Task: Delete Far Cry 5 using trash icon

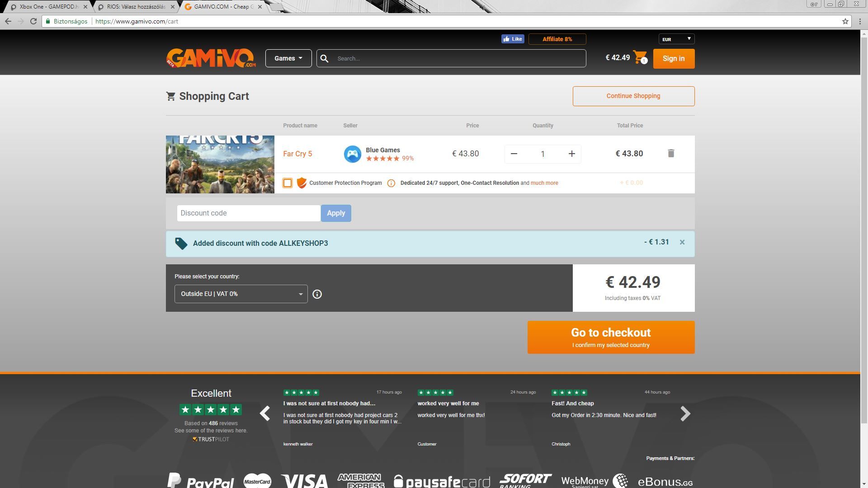Action: tap(671, 154)
